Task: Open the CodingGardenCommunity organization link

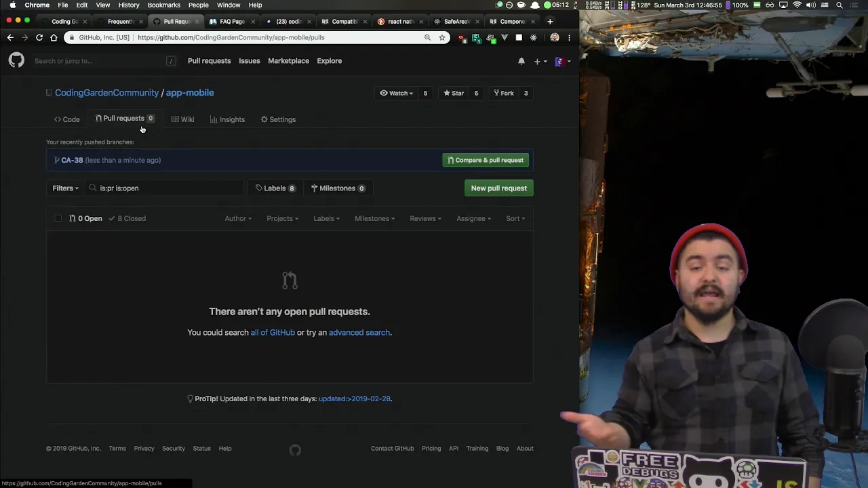Action: pos(106,93)
